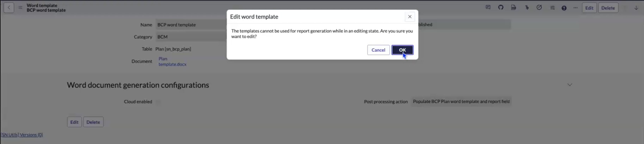Go to next record down arrow
This screenshot has width=644, height=144.
point(636,8)
